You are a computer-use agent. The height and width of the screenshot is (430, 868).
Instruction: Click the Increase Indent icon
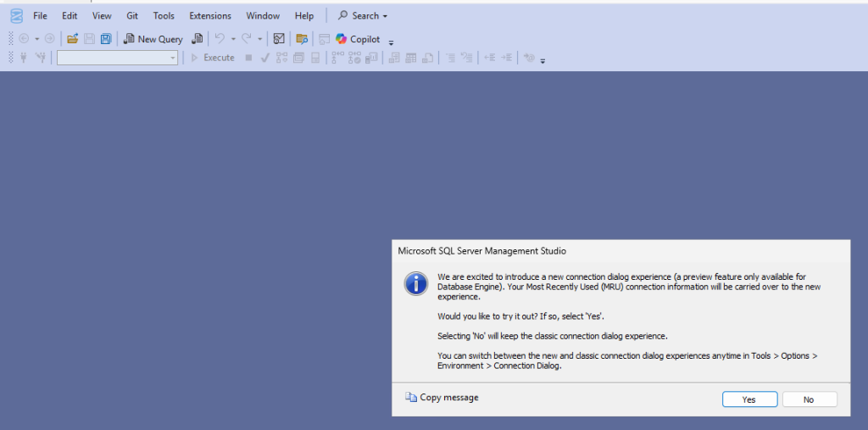(506, 58)
